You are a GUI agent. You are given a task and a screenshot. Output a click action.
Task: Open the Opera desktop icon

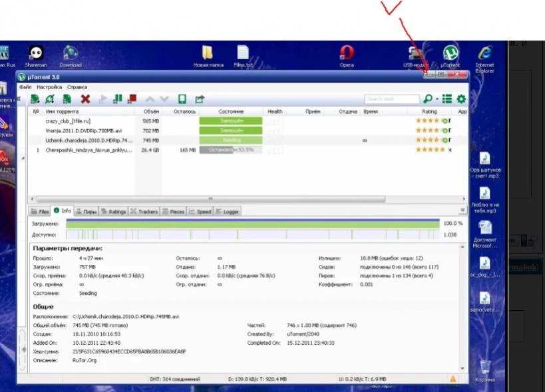(x=347, y=57)
